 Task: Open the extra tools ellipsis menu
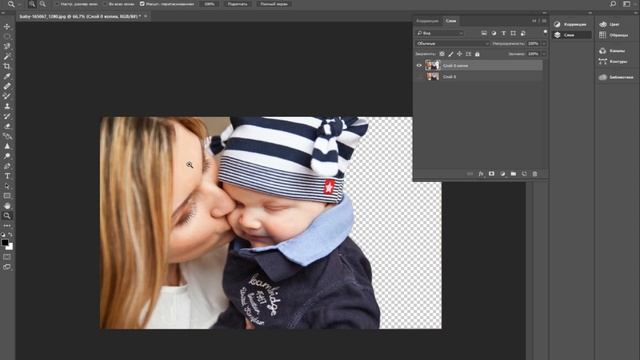(7, 226)
